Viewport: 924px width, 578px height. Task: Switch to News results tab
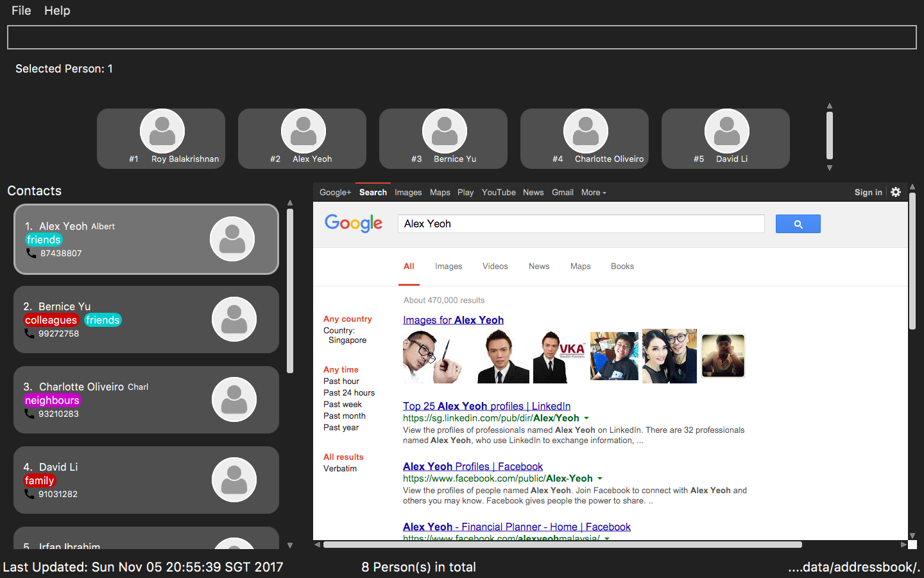(x=539, y=266)
